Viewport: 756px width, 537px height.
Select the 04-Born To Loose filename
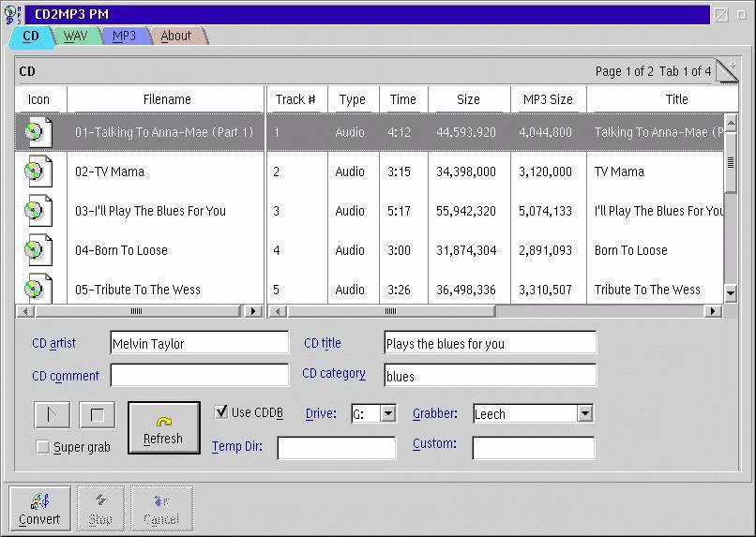(x=121, y=250)
